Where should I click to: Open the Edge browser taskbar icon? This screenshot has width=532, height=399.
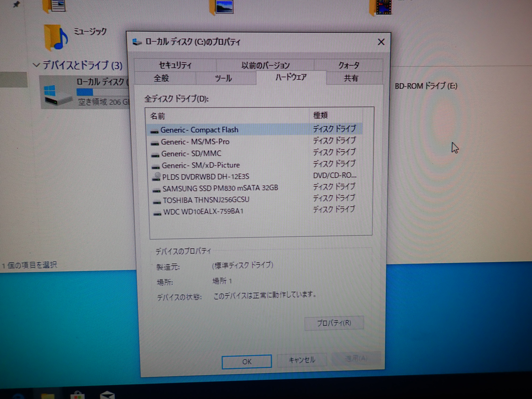coord(19,396)
